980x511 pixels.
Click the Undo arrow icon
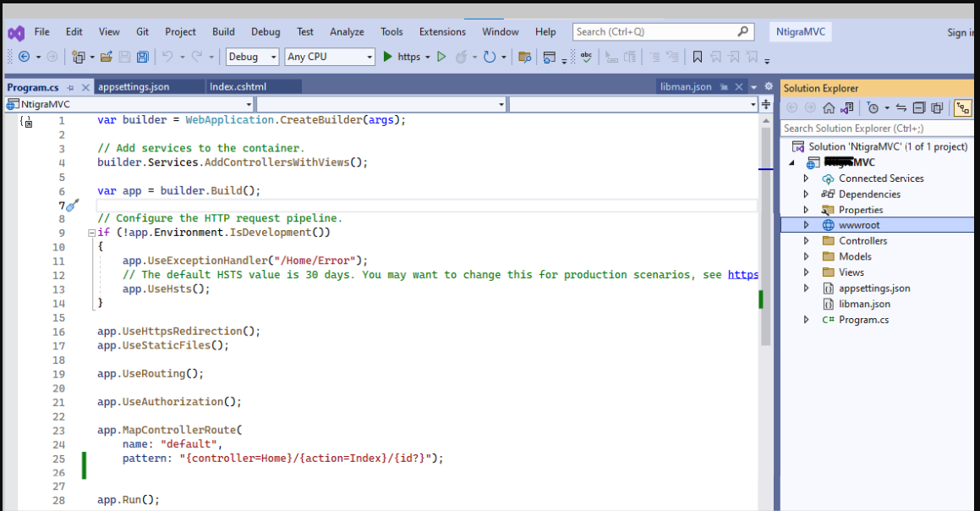tap(167, 57)
